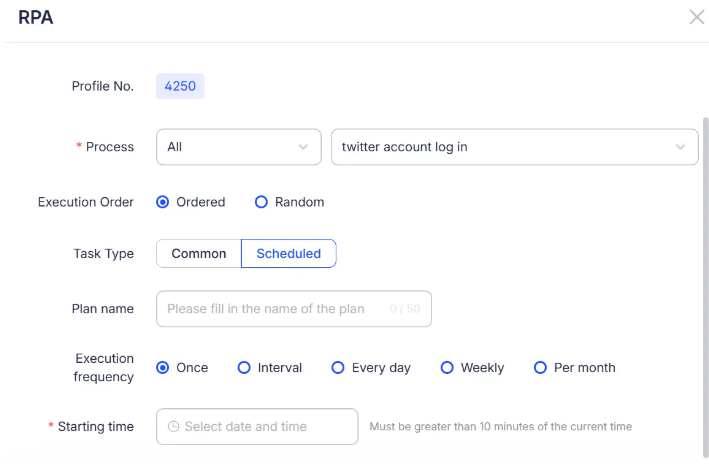Switch Task Type to Scheduled
The width and height of the screenshot is (709, 464).
pos(288,254)
